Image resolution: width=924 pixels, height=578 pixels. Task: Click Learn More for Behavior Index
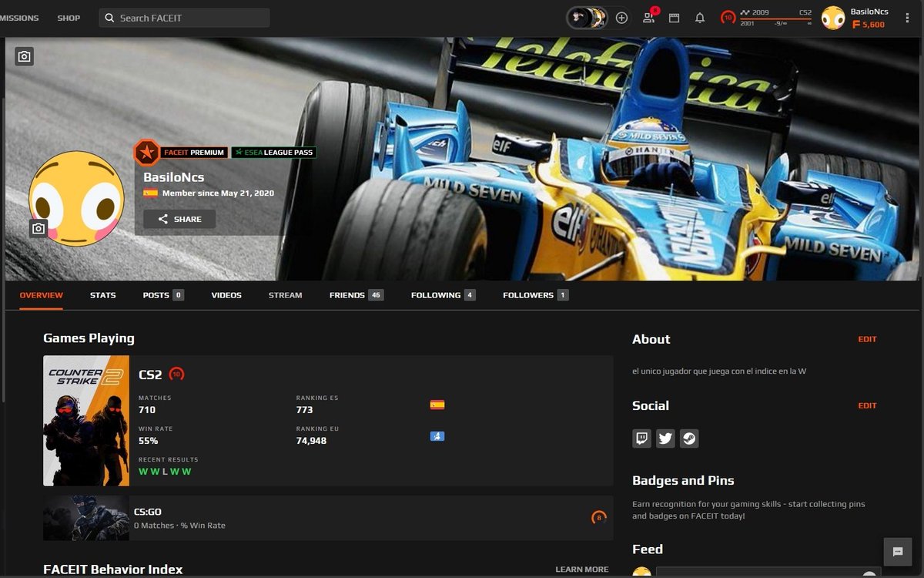coord(582,570)
